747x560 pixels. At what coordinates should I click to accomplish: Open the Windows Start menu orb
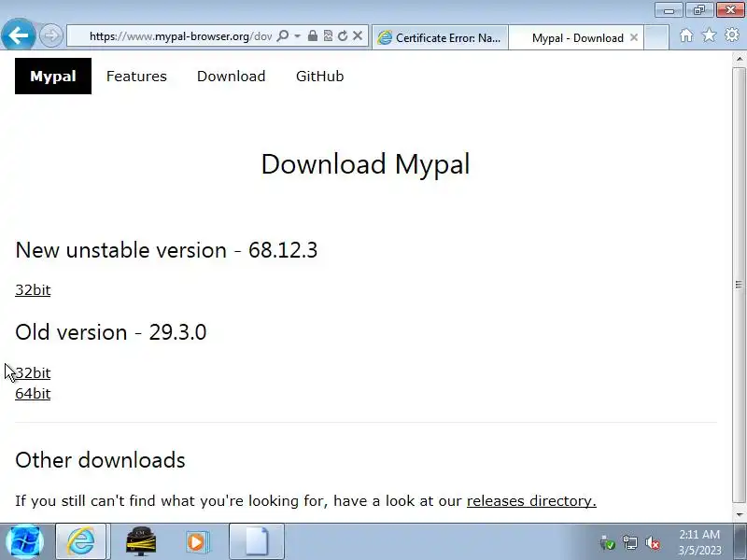click(25, 541)
